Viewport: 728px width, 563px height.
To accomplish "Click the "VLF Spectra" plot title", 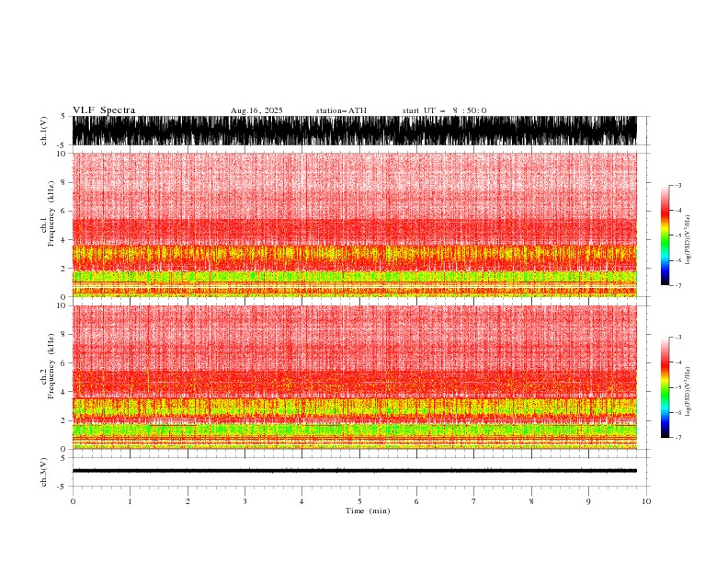I will point(104,110).
